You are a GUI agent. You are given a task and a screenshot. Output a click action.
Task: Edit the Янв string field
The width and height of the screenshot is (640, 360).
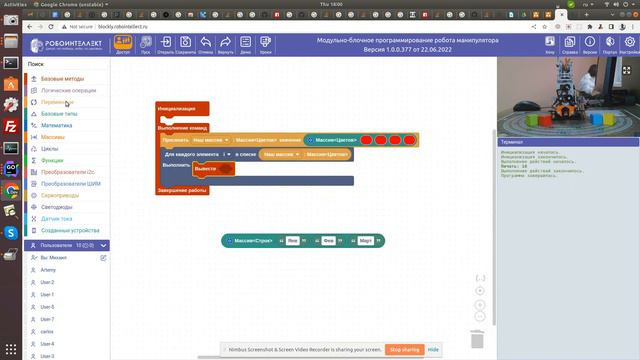tap(292, 241)
